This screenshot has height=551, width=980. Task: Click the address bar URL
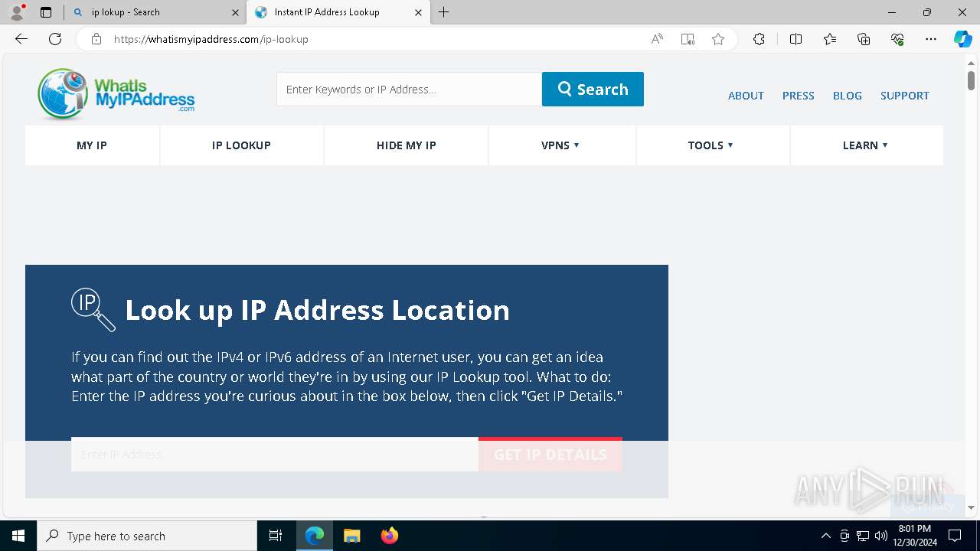click(211, 39)
